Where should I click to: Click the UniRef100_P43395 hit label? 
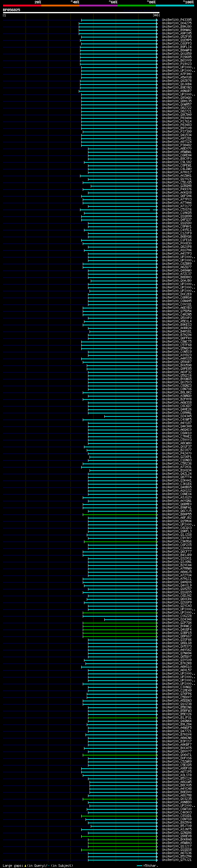176,20
